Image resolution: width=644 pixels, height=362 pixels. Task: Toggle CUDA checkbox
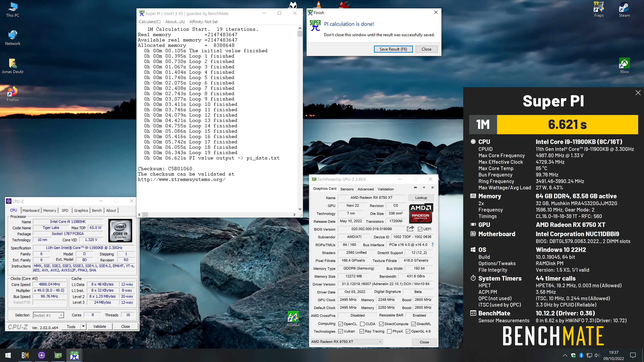coord(362,324)
